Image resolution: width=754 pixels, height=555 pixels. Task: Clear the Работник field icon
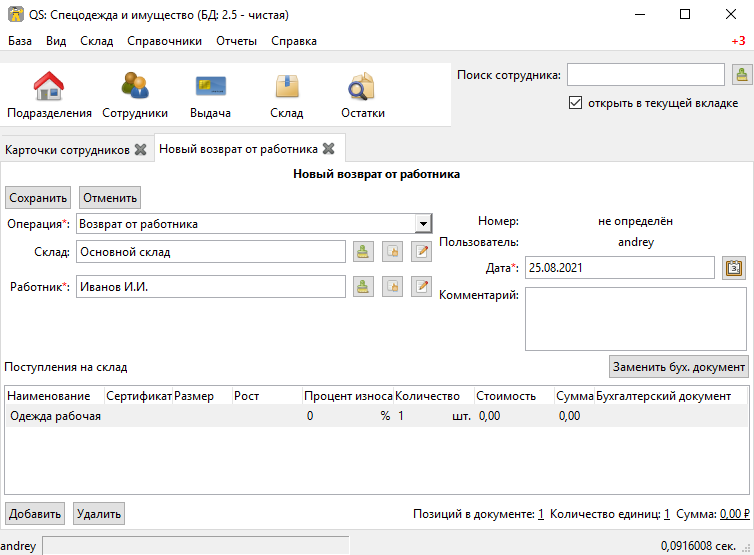(392, 287)
